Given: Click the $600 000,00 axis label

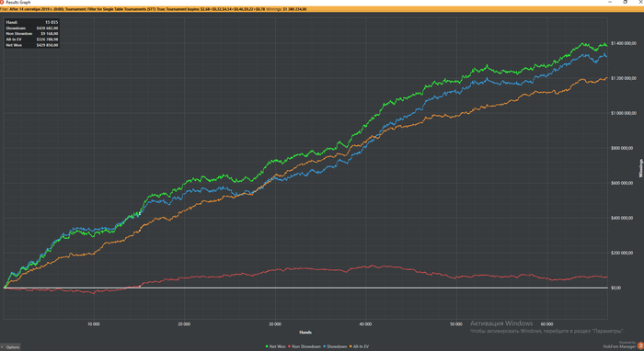Looking at the screenshot, I should click(622, 183).
